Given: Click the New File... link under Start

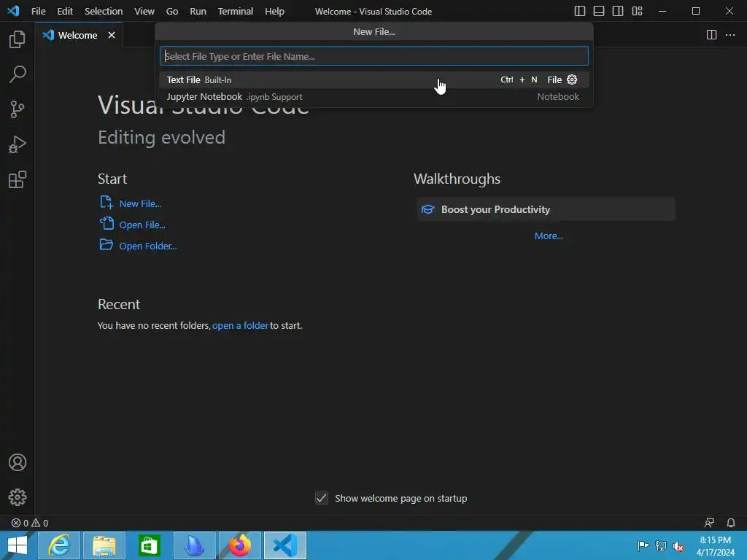Looking at the screenshot, I should pos(140,204).
